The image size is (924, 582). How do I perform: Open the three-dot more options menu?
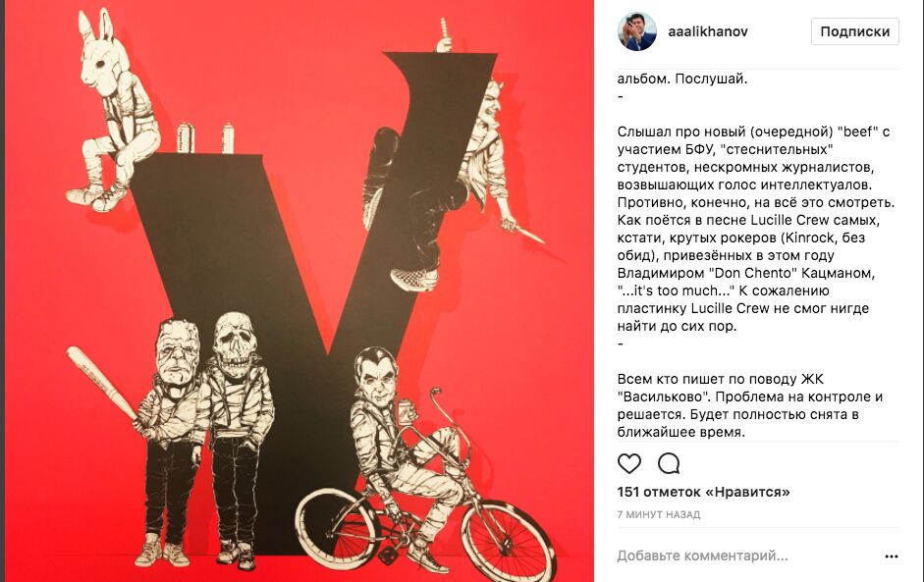point(892,556)
